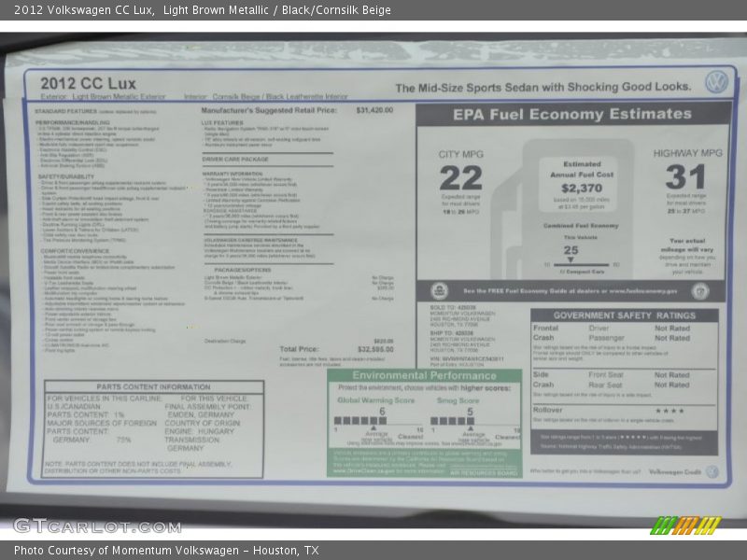The height and width of the screenshot is (560, 747).
Task: Open the Parts Content Information box
Action: [153, 429]
